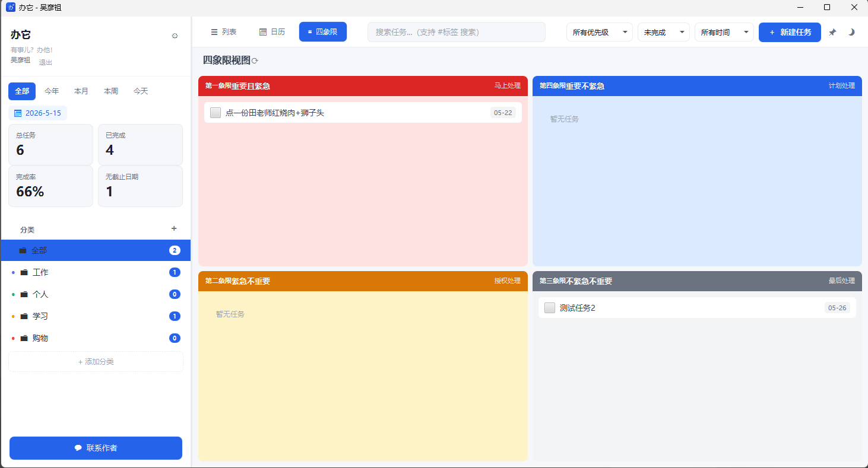Viewport: 868px width, 468px height.
Task: Mark 测试任务2 as completed
Action: [550, 308]
